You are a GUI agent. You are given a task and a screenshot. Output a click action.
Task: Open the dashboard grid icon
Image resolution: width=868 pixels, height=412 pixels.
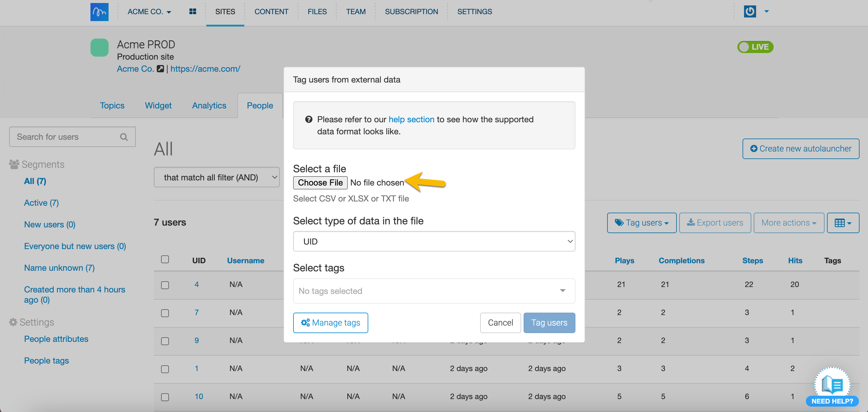[193, 12]
